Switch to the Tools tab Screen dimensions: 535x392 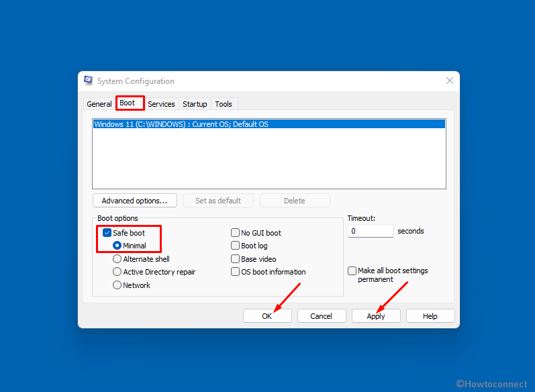click(x=224, y=104)
